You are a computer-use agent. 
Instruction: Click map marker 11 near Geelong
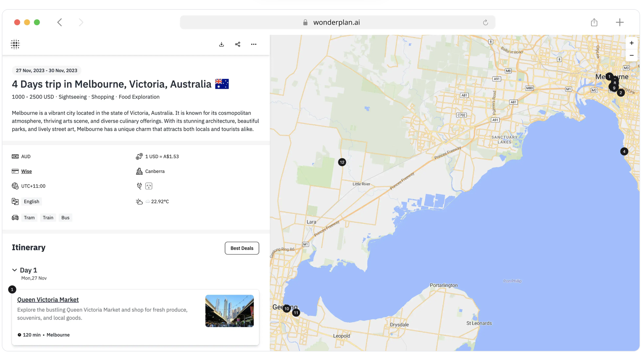(296, 313)
